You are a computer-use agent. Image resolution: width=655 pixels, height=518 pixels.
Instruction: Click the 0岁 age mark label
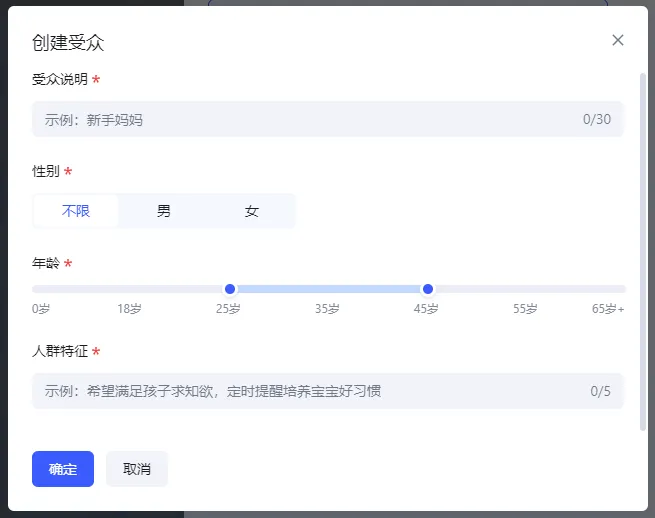tap(41, 309)
